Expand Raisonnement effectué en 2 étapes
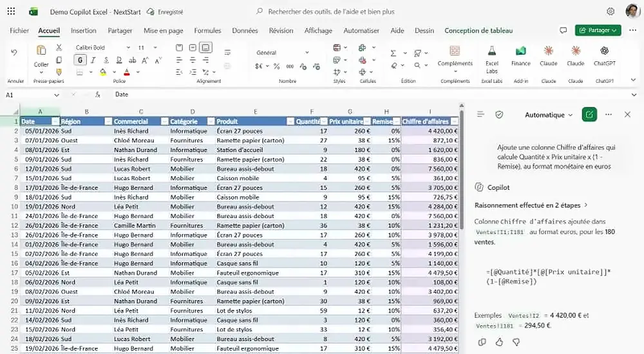This screenshot has height=354, width=644. (x=531, y=205)
